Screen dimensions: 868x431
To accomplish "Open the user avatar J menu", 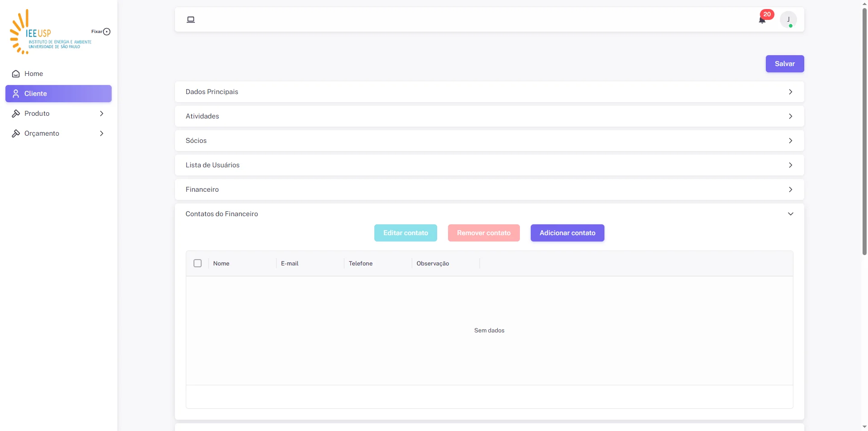I will pos(788,19).
